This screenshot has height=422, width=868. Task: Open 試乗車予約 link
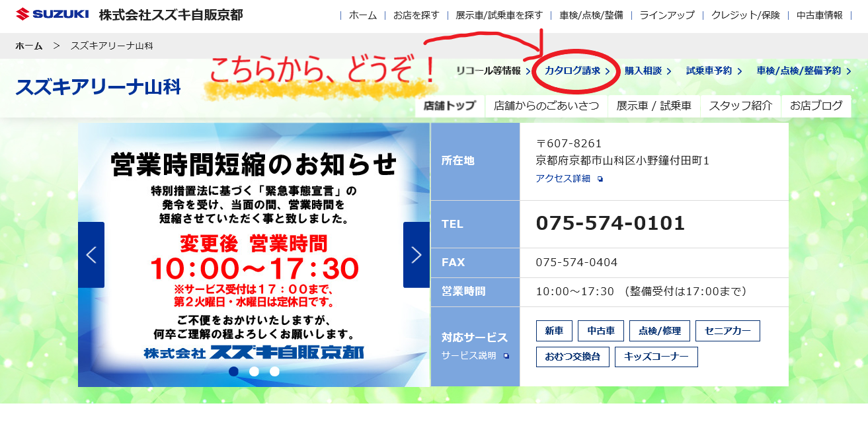tap(714, 71)
